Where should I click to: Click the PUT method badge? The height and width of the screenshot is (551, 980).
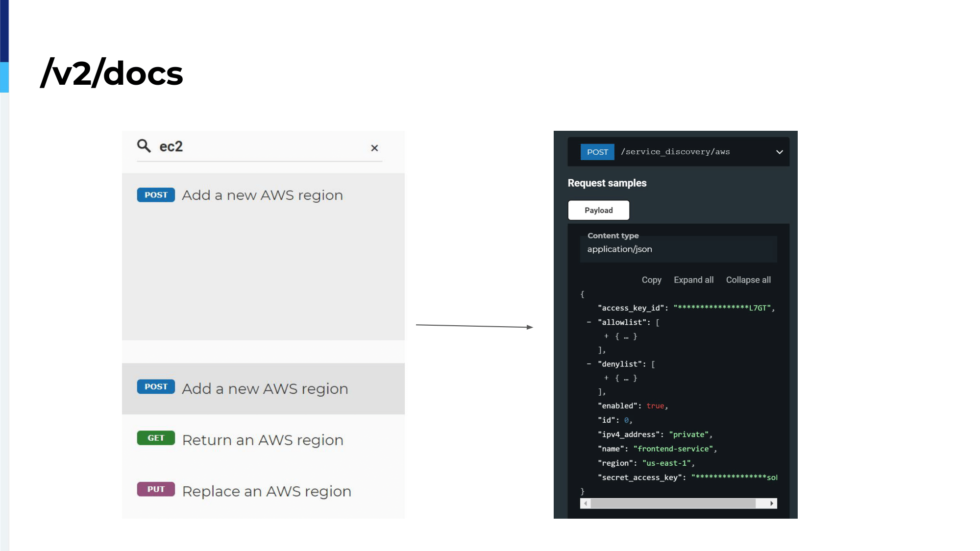tap(156, 489)
